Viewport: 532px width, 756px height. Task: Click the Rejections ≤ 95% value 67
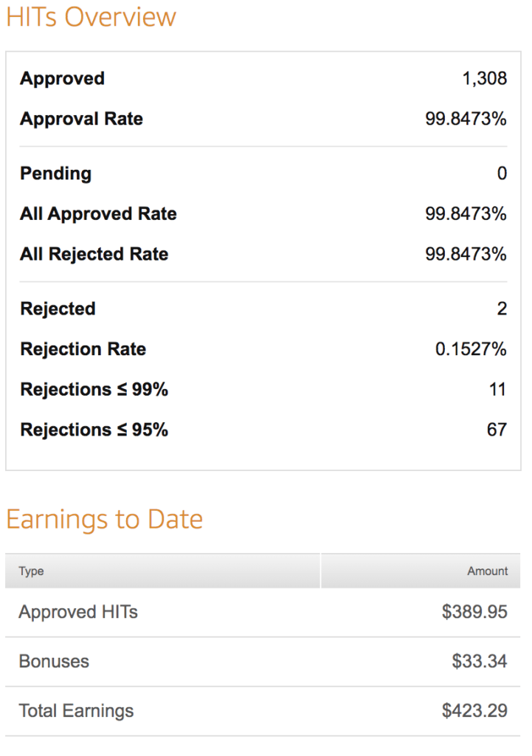coord(497,430)
